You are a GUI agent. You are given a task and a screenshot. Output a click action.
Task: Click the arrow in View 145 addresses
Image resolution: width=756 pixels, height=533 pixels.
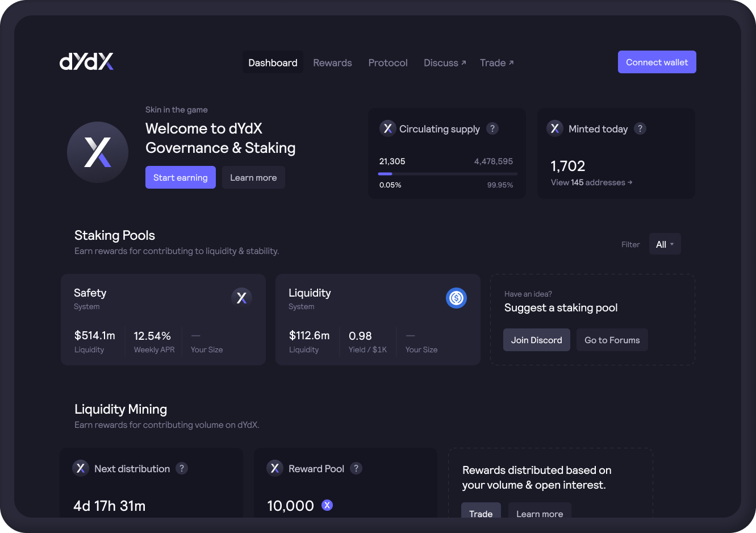(630, 182)
